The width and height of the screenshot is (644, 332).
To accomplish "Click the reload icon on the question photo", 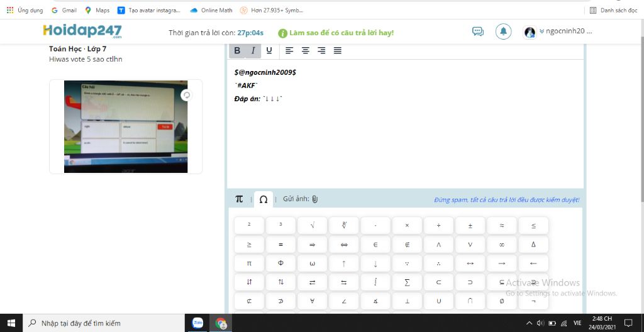I will 186,96.
